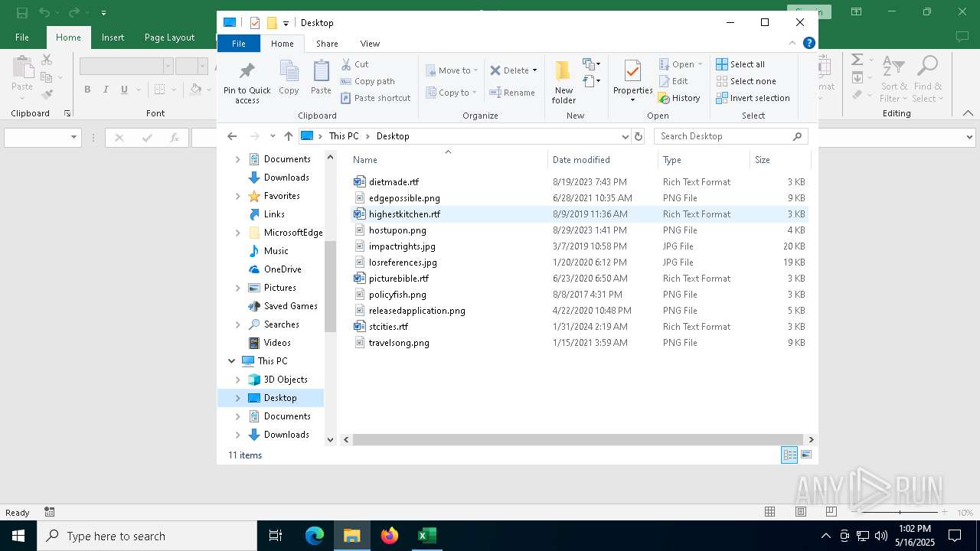The height and width of the screenshot is (551, 980).
Task: Expand Pictures in navigation pane
Action: (237, 288)
